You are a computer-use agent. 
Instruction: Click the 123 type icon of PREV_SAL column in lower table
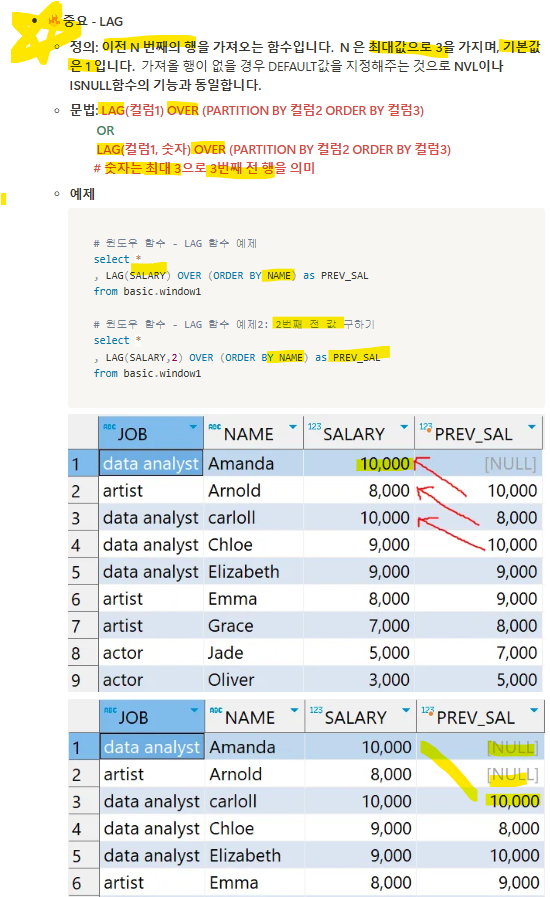[428, 709]
